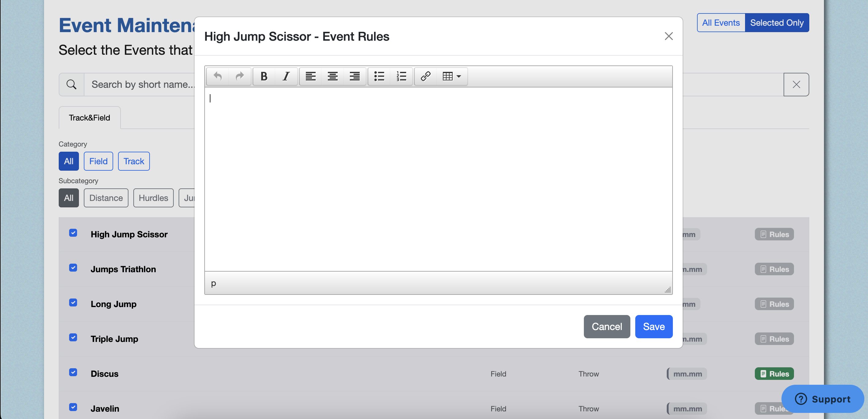The width and height of the screenshot is (868, 419).
Task: Open the Track&Field tab
Action: click(90, 117)
